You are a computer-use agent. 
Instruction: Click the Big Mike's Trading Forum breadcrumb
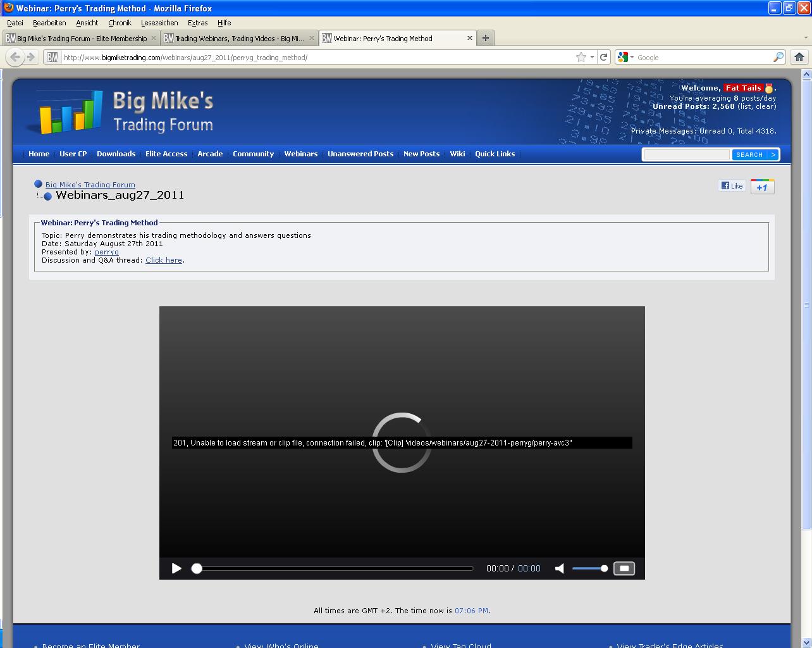(x=90, y=185)
